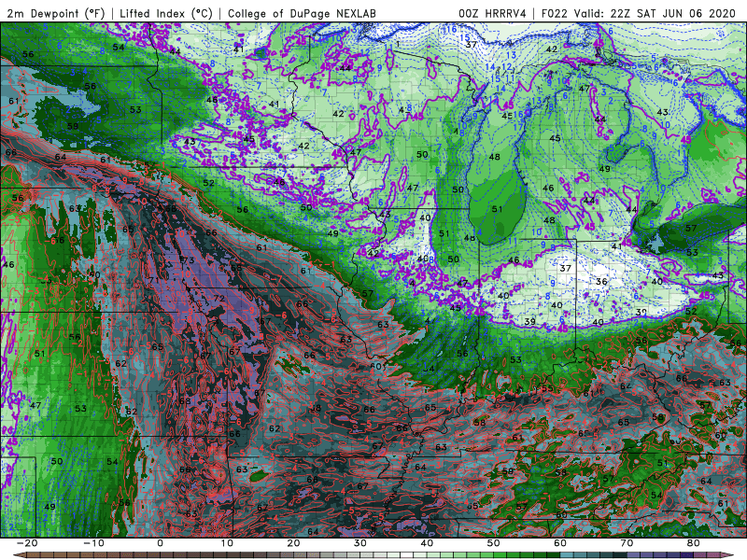Click the '00Z HRRRV4' model run label
This screenshot has height=560, width=747.
493,13
